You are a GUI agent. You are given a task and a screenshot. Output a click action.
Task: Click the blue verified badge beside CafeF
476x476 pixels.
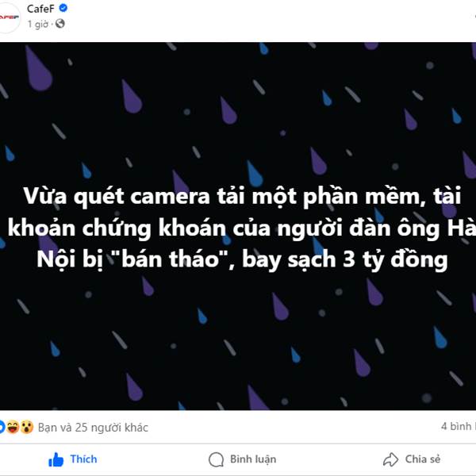click(x=63, y=8)
